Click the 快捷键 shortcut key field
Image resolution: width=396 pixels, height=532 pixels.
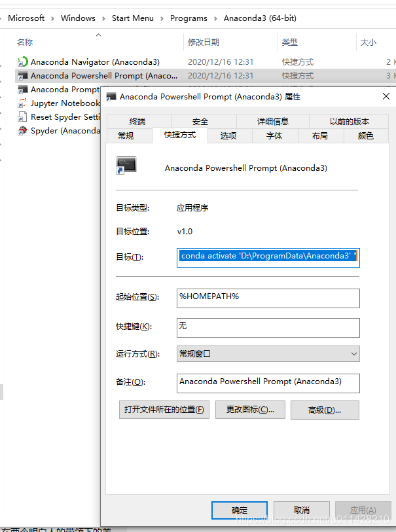tap(268, 328)
